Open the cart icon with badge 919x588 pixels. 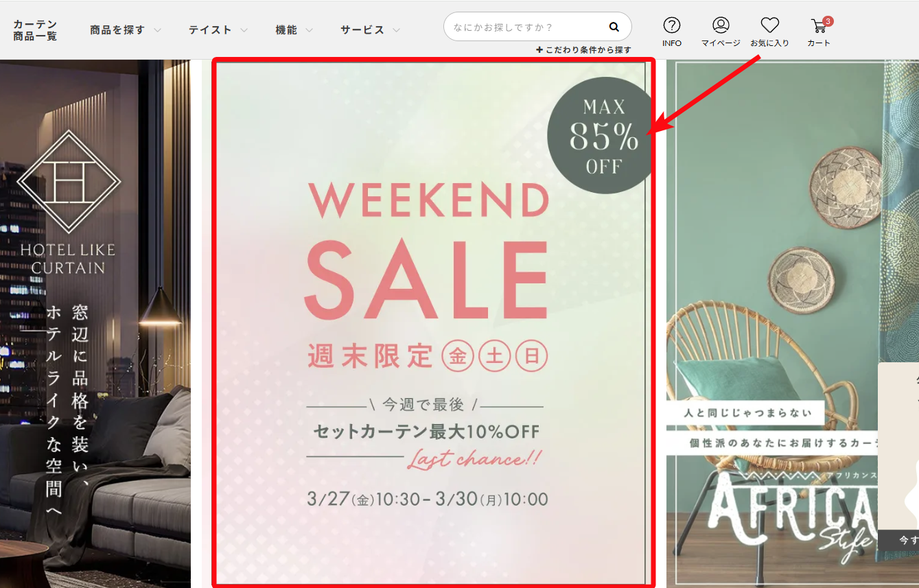click(x=819, y=26)
